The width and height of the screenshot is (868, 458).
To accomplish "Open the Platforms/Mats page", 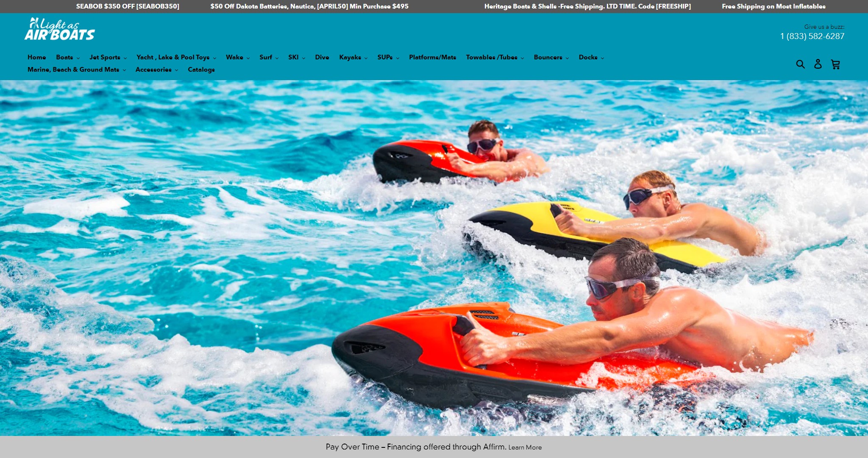I will click(x=432, y=57).
